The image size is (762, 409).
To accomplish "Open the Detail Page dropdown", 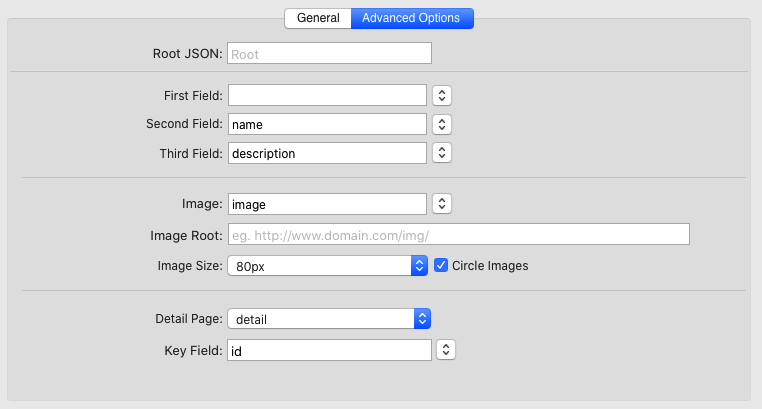I will (320, 319).
